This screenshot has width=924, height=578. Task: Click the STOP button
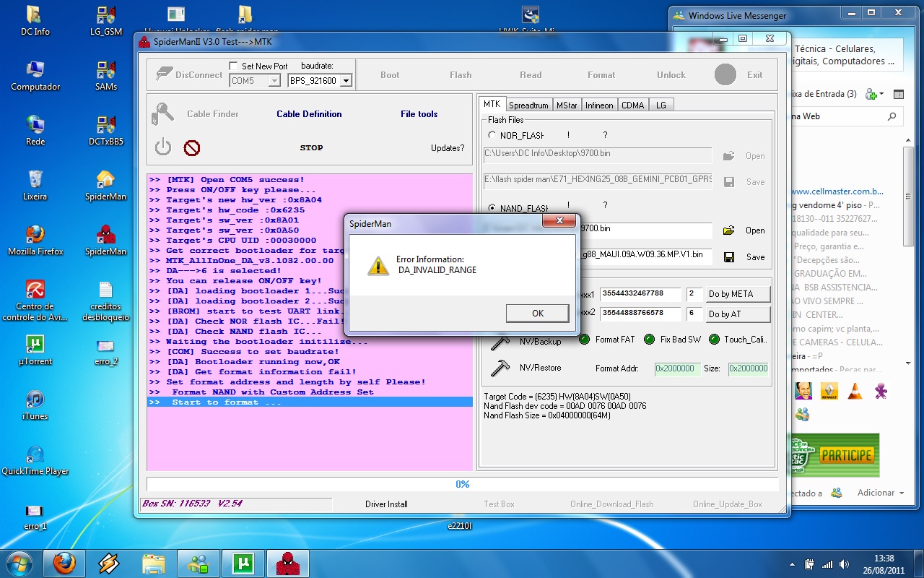(311, 147)
